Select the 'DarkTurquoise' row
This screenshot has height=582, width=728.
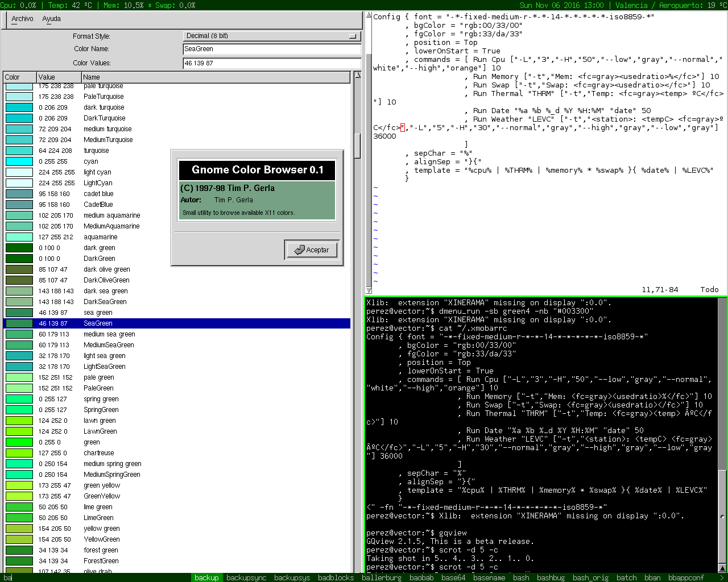tap(177, 118)
